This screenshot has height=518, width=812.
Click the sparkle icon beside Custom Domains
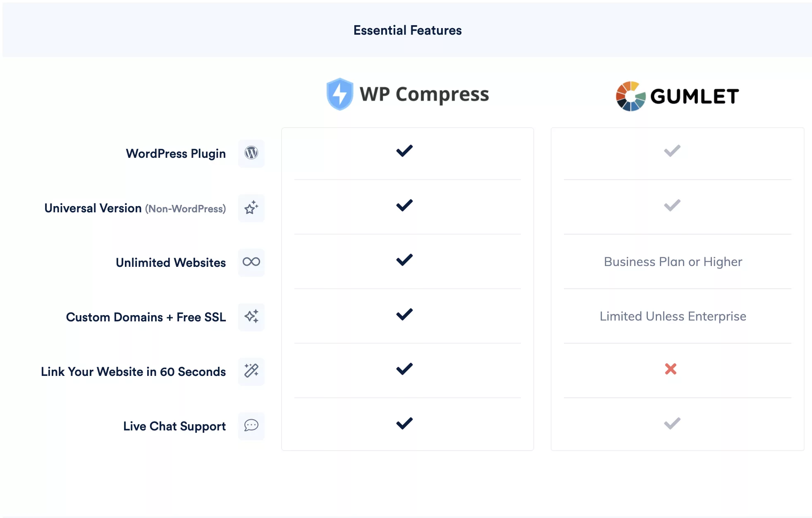(x=251, y=317)
